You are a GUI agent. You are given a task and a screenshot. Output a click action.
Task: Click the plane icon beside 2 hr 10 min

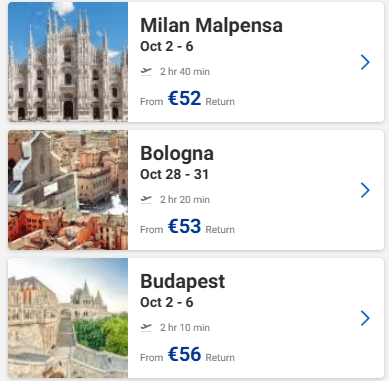click(146, 327)
